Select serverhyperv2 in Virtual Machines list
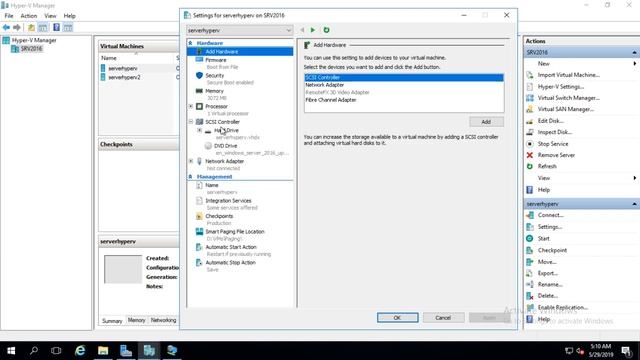 click(124, 77)
